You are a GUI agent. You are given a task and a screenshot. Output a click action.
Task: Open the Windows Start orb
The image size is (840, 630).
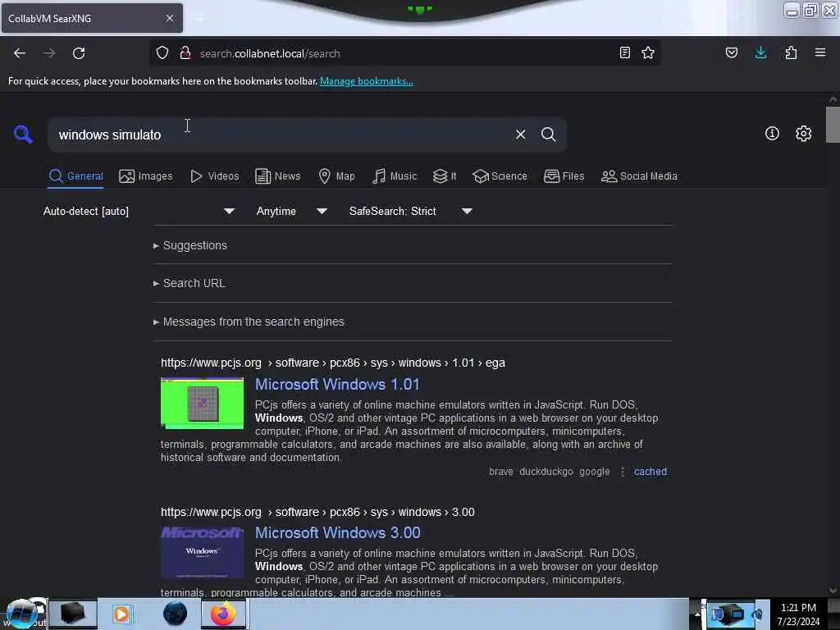point(21,614)
